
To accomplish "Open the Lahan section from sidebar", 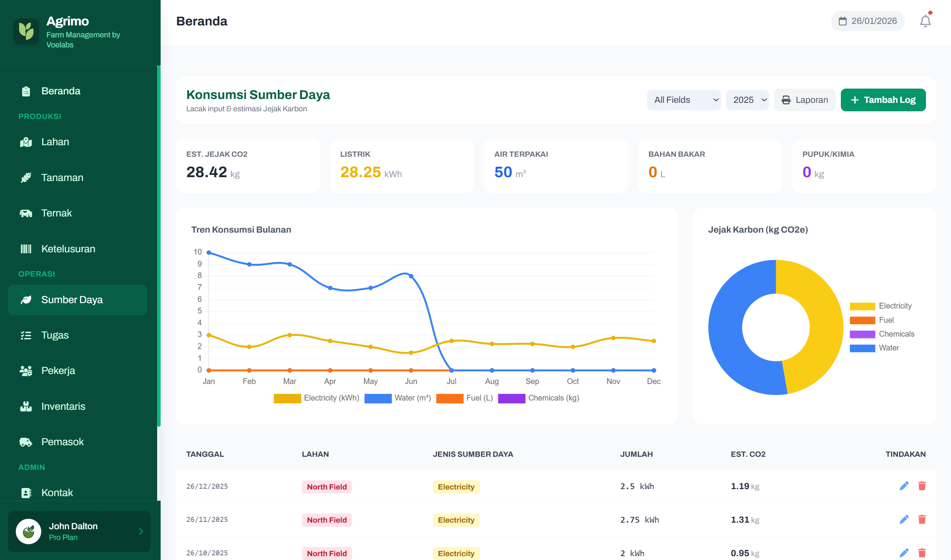I will point(55,142).
